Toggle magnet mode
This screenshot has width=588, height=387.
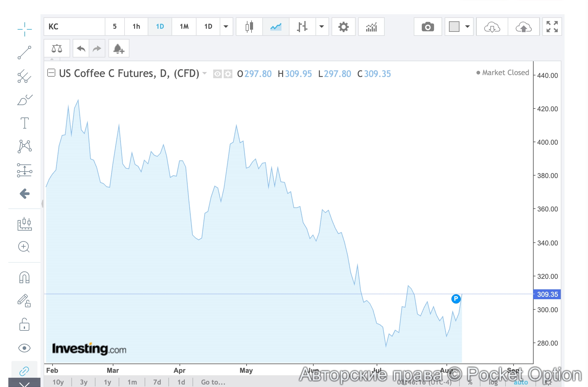24,277
